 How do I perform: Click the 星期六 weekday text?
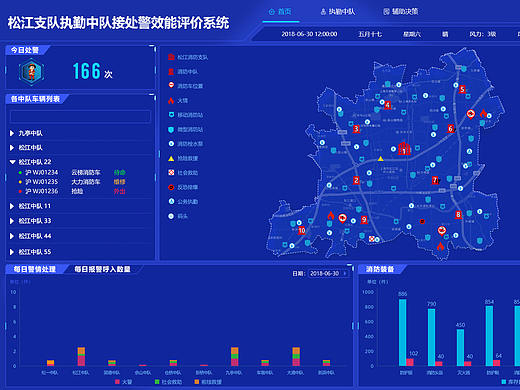pyautogui.click(x=412, y=34)
